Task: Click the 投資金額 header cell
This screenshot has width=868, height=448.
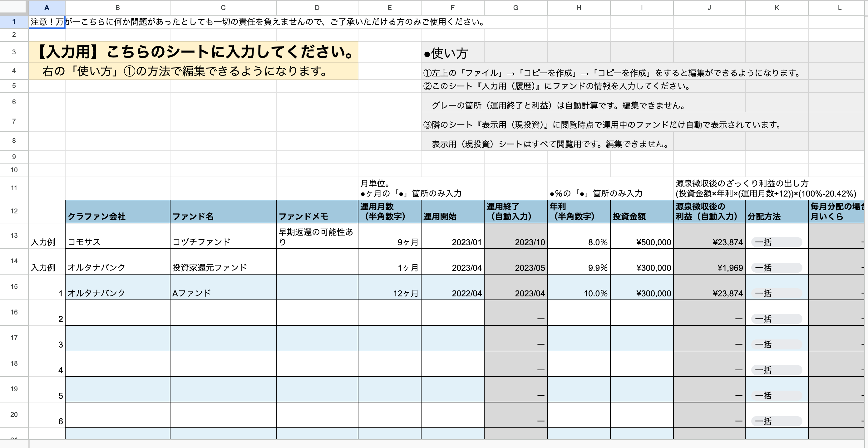Action: click(x=642, y=212)
